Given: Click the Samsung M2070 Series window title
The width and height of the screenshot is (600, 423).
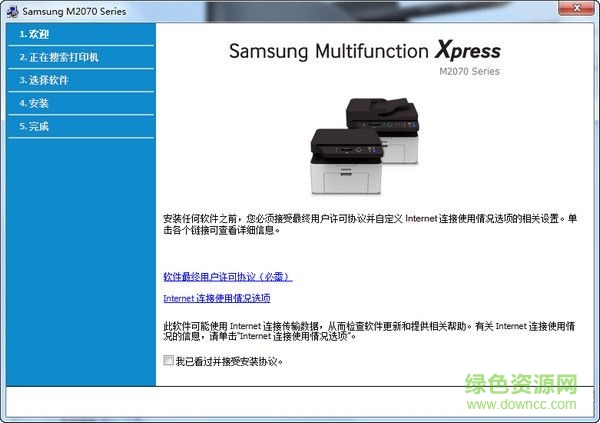Looking at the screenshot, I should click(74, 11).
